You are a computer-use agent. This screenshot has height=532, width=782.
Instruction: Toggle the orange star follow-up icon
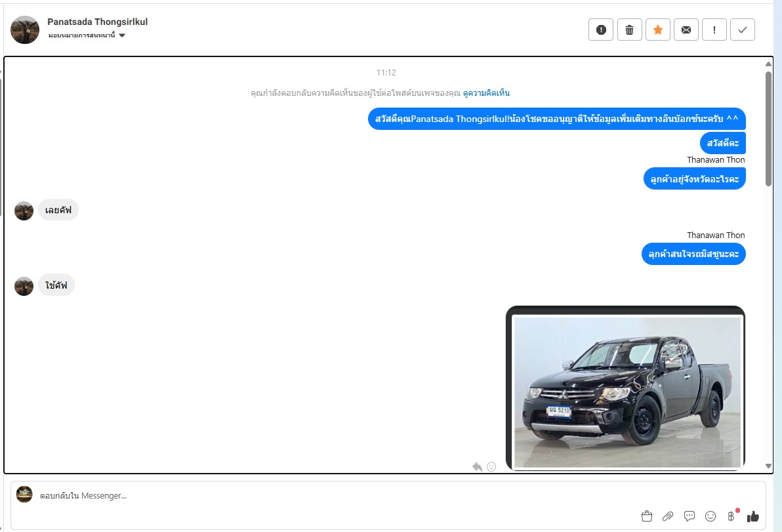pyautogui.click(x=658, y=30)
